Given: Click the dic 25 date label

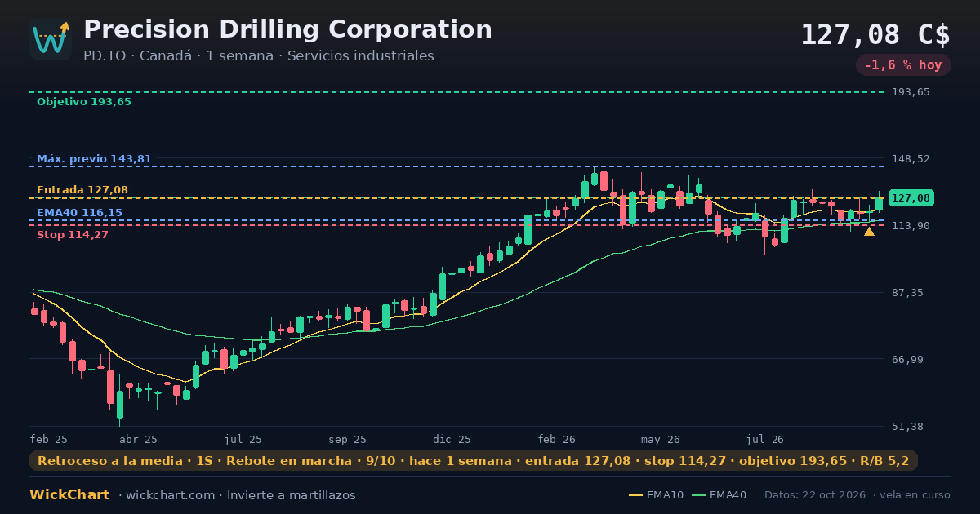Looking at the screenshot, I should 452,440.
